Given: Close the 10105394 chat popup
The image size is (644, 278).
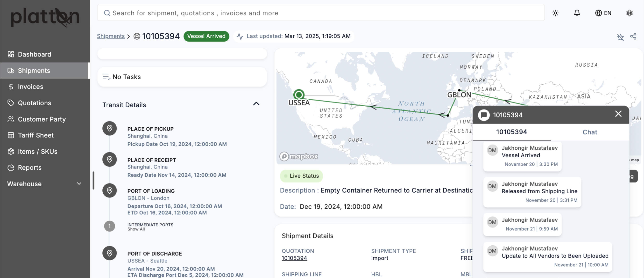Looking at the screenshot, I should pos(618,114).
